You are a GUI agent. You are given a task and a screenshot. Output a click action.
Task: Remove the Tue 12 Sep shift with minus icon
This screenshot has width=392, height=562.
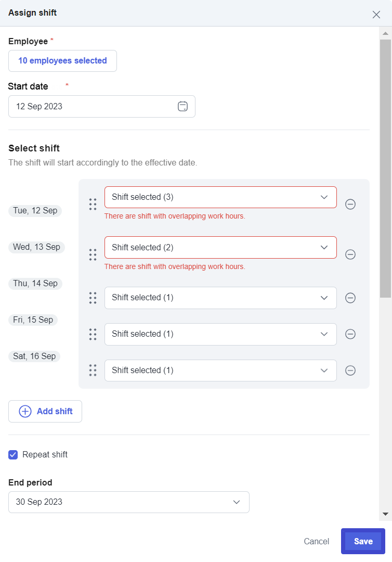[x=350, y=204]
